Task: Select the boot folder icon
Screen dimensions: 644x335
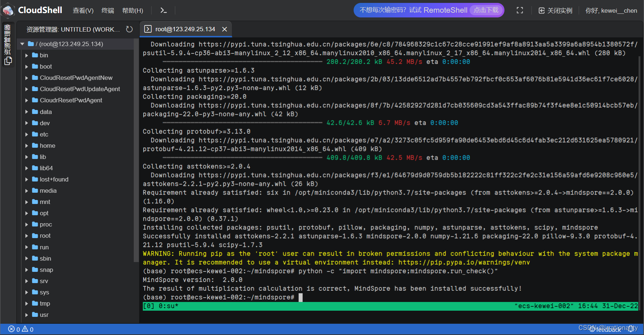Action: click(35, 66)
